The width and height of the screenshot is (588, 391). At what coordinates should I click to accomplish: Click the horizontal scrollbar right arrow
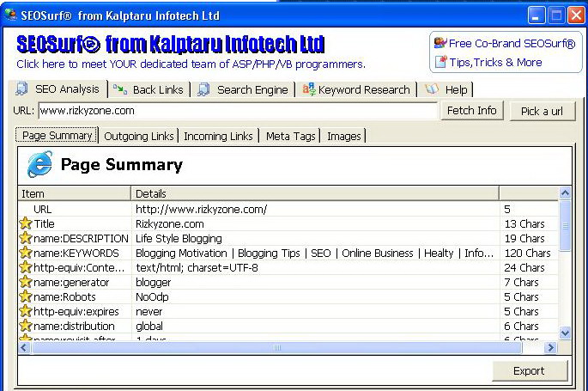[550, 348]
